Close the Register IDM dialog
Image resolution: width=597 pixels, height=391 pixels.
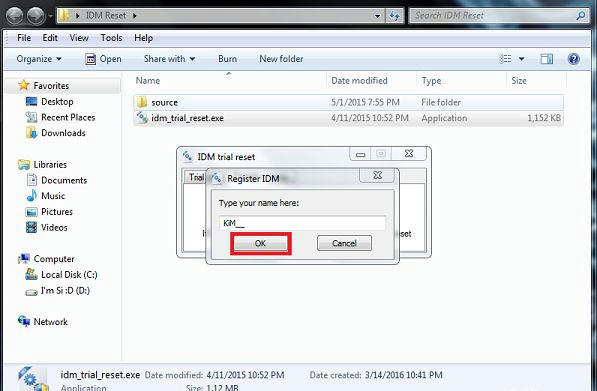(x=377, y=175)
